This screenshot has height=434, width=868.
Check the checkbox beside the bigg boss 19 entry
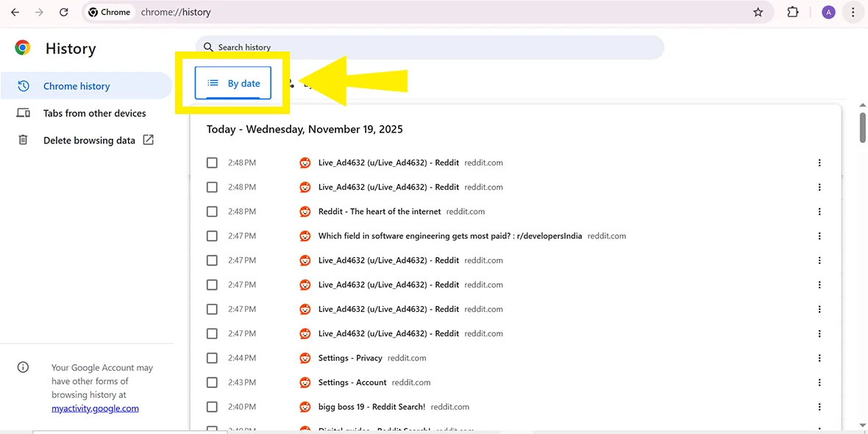coord(212,406)
